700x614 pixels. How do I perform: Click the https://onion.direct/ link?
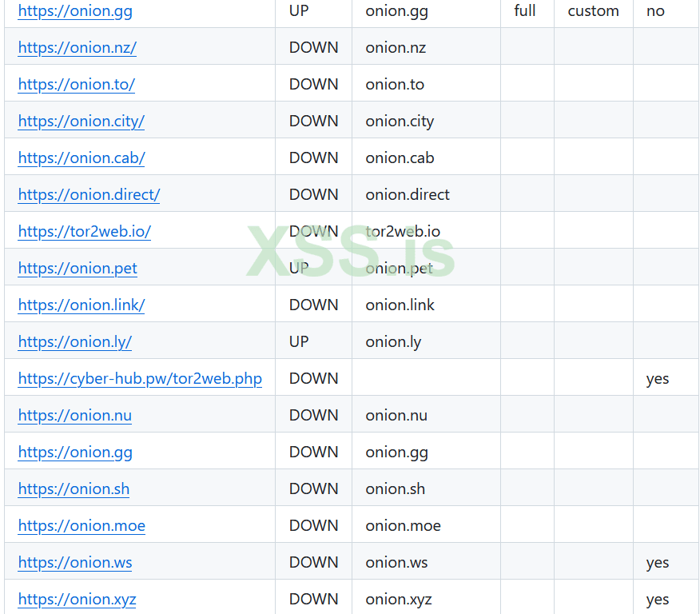89,195
